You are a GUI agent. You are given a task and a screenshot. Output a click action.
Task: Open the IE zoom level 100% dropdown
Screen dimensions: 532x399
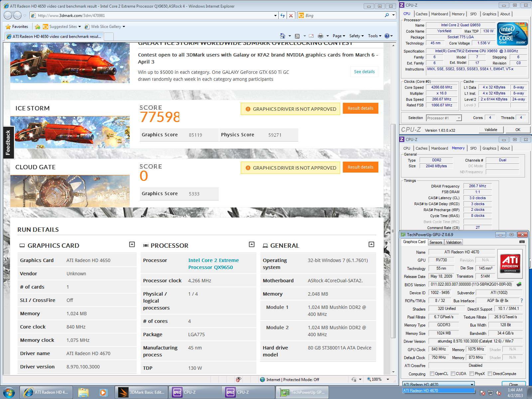(x=388, y=379)
